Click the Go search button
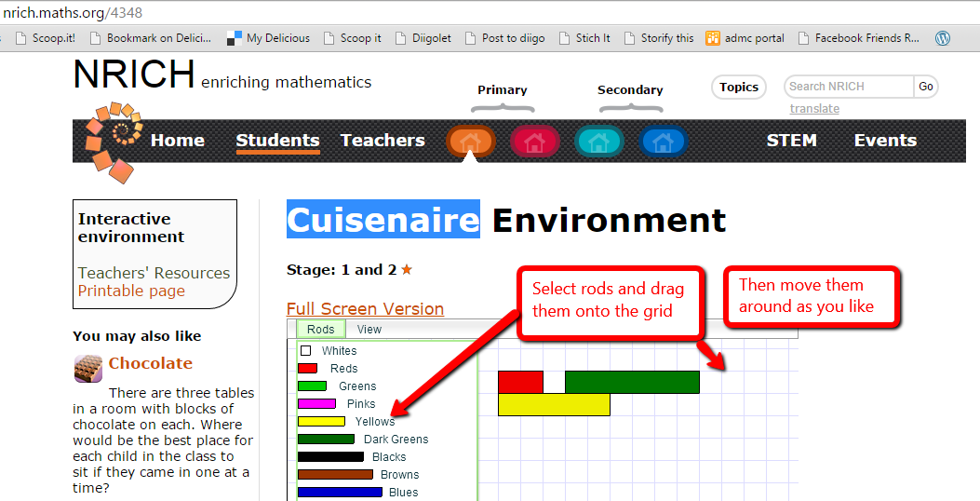 pyautogui.click(x=925, y=87)
